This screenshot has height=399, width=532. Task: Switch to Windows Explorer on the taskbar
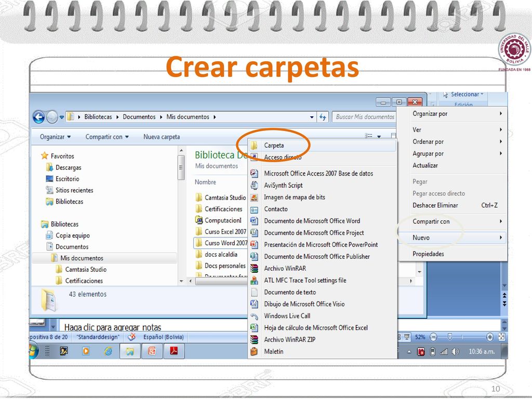129,351
